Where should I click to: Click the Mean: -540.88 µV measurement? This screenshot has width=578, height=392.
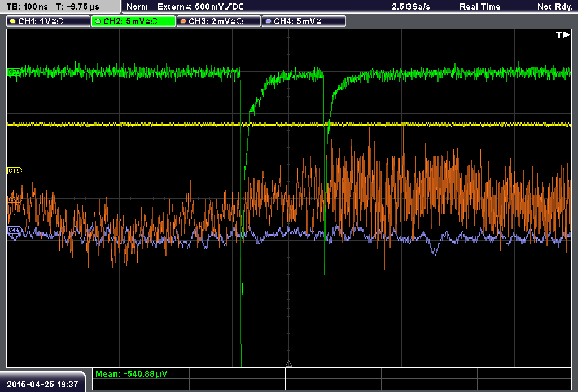click(131, 373)
